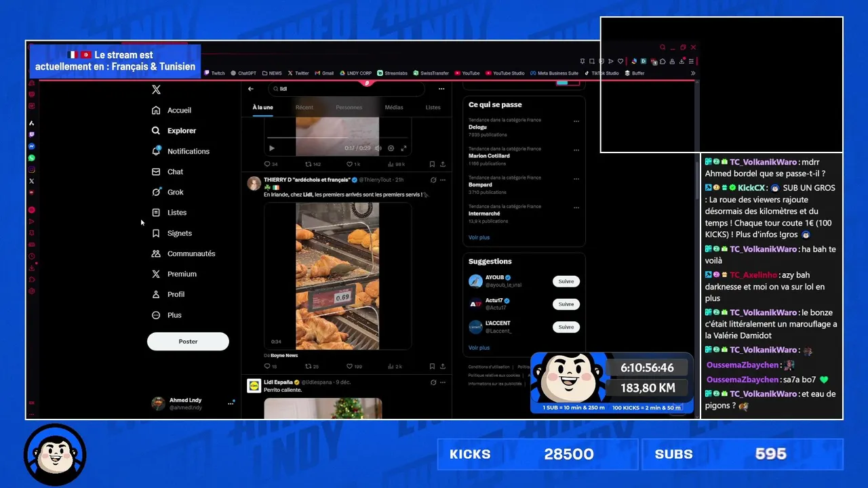Viewport: 868px width, 488px height.
Task: Click the X logo above Accueil
Action: tap(156, 89)
